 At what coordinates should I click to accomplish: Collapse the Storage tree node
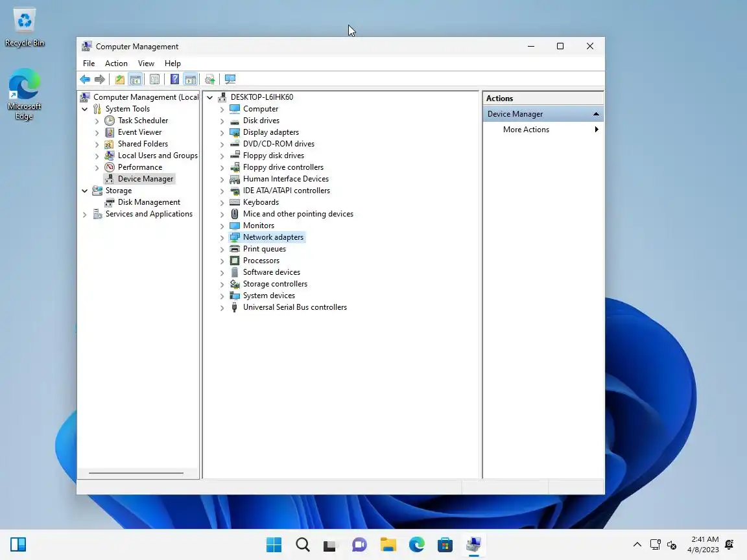[85, 191]
